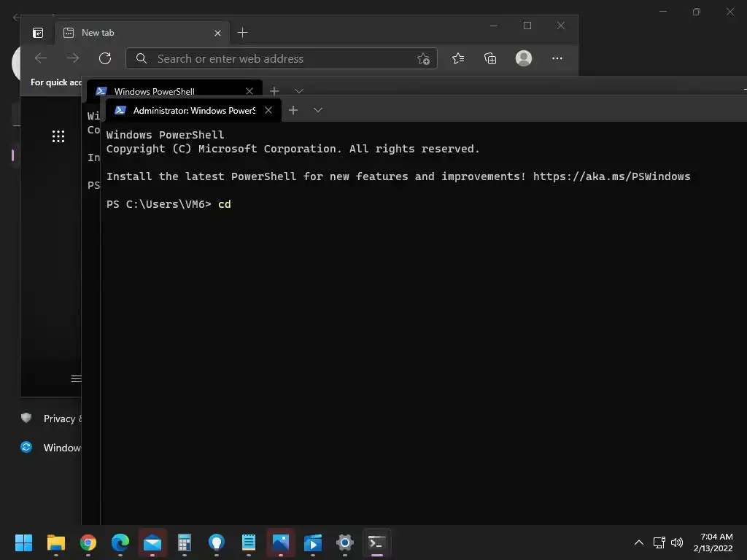The image size is (747, 560).
Task: Show hidden system tray icons chevron
Action: (x=639, y=542)
